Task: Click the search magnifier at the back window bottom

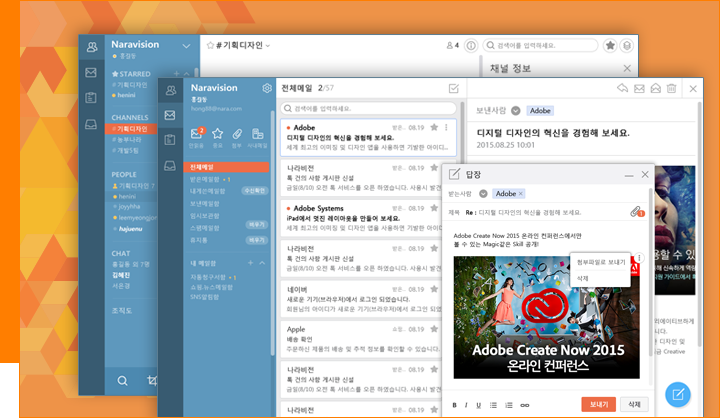Action: coord(122,381)
